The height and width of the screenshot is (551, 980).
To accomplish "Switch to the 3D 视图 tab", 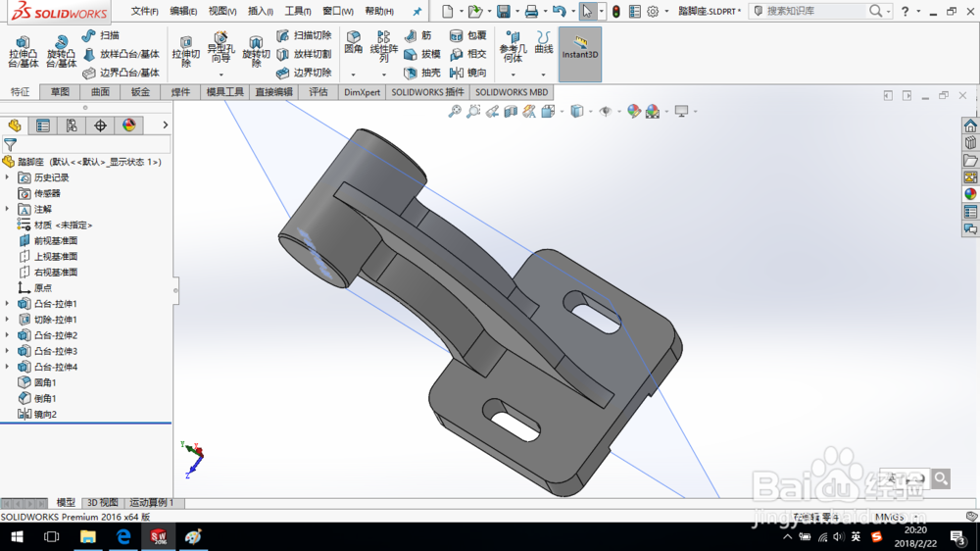I will pos(103,502).
